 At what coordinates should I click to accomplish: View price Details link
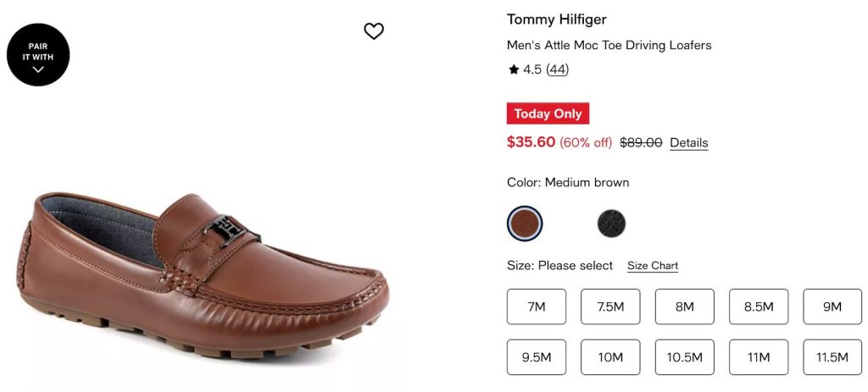[688, 142]
